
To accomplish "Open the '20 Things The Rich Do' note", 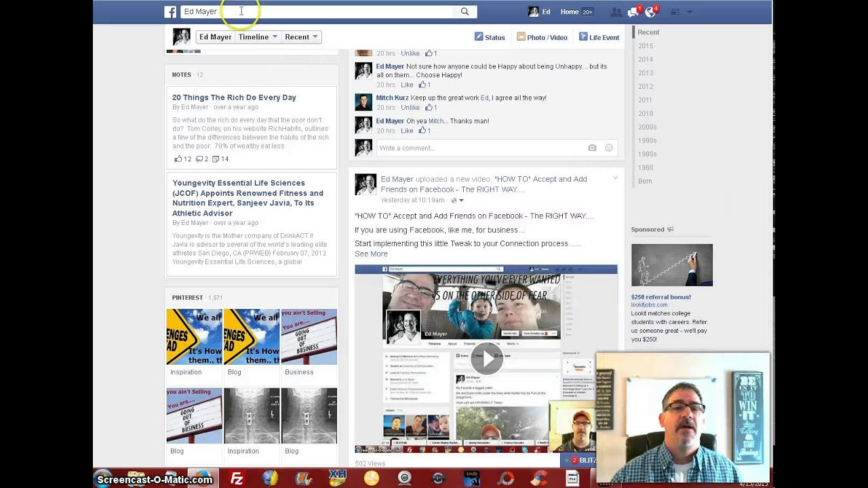I will pos(234,98).
